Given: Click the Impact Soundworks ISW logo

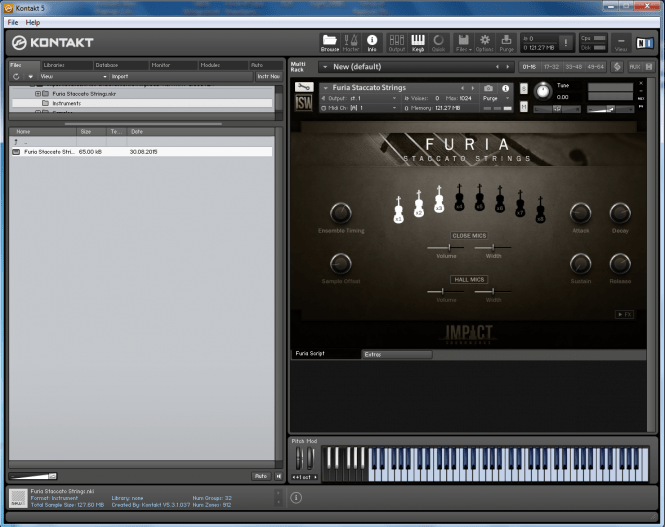Looking at the screenshot, I should 304,103.
